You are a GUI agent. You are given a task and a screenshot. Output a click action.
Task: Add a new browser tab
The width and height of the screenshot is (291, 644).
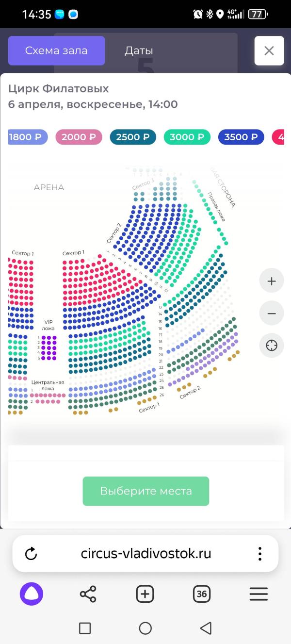(x=145, y=594)
